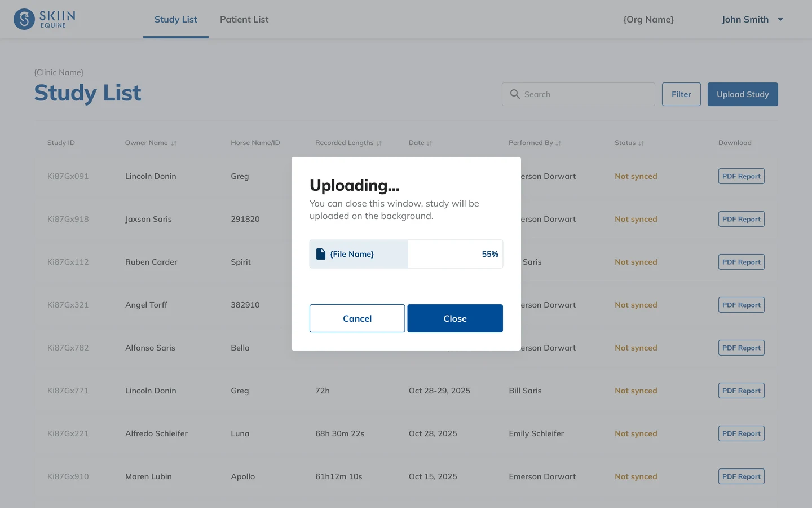Image resolution: width=812 pixels, height=508 pixels.
Task: Click owner name Ruben Carder
Action: 151,262
